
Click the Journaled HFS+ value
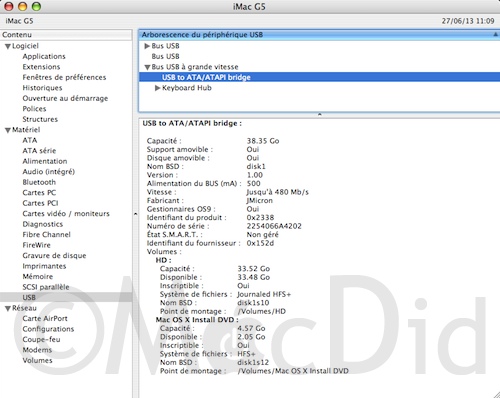coord(264,294)
